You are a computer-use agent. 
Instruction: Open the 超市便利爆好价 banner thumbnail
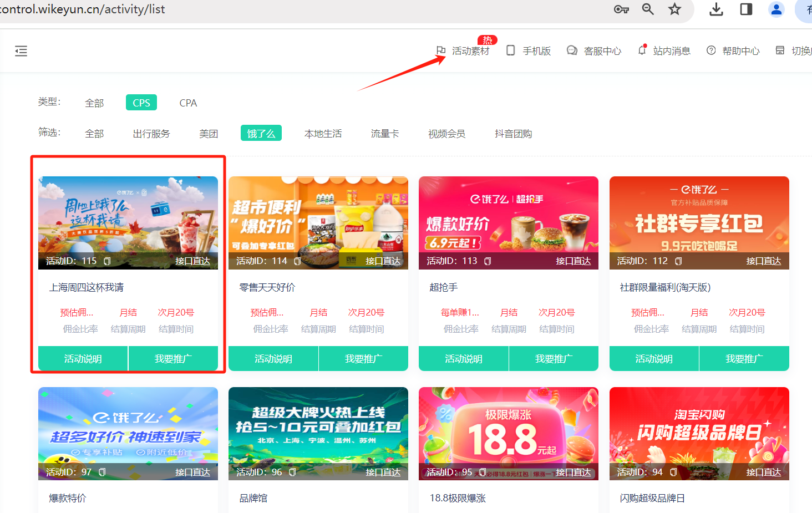point(318,223)
